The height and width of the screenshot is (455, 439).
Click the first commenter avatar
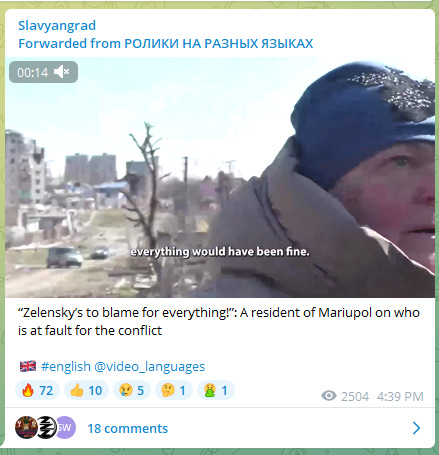click(26, 427)
